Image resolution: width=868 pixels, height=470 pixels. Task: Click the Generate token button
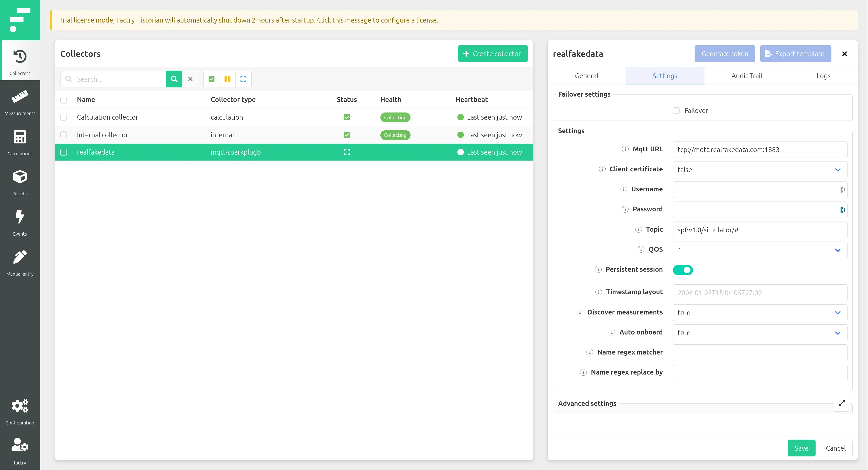[724, 54]
